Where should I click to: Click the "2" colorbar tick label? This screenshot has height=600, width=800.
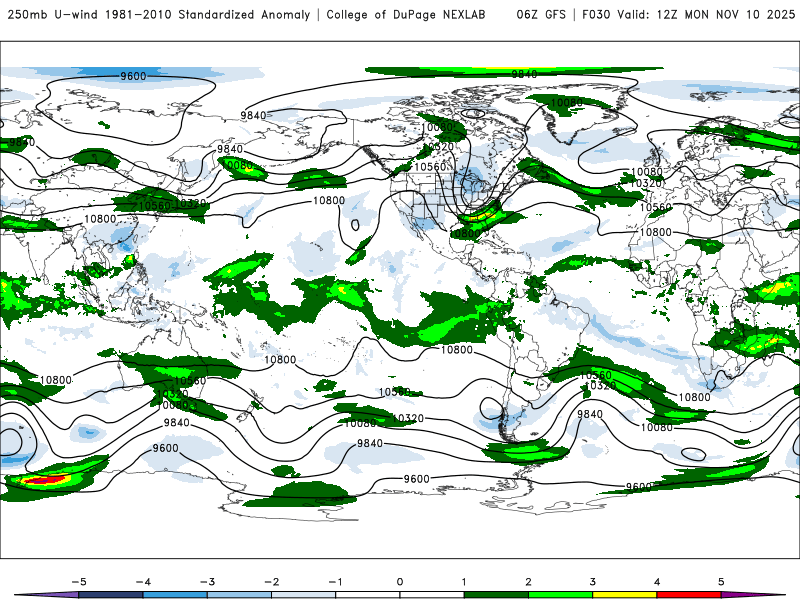pos(529,582)
